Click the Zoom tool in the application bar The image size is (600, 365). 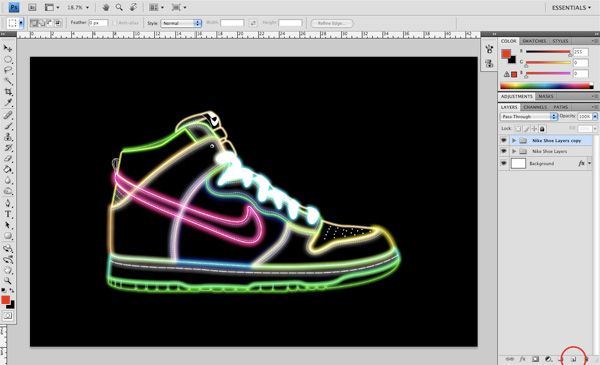click(119, 7)
